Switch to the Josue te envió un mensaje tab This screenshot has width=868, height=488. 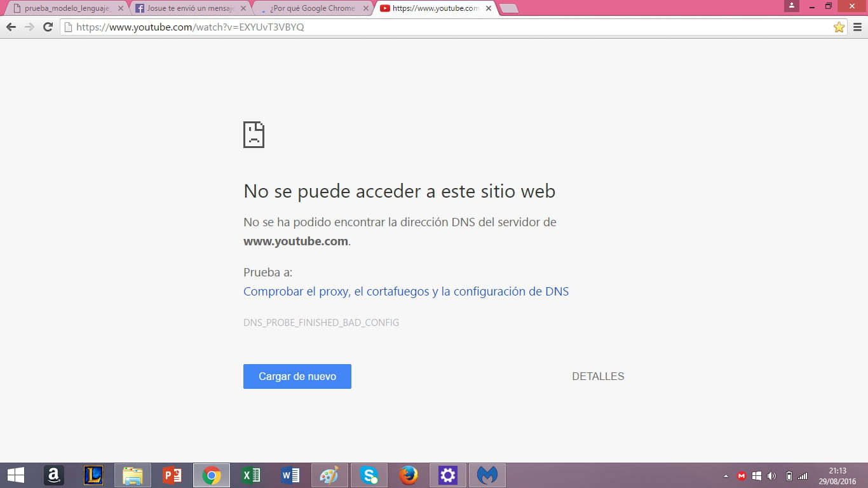coord(191,8)
